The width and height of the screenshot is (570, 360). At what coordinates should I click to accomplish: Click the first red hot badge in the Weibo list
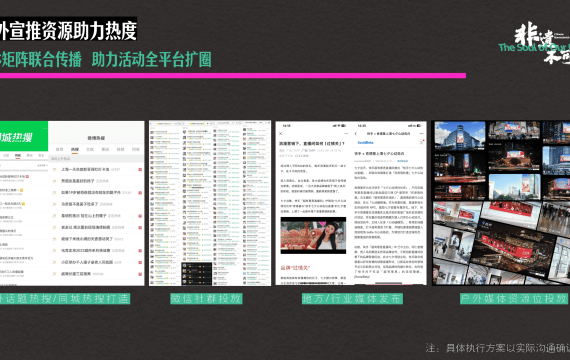(140, 169)
